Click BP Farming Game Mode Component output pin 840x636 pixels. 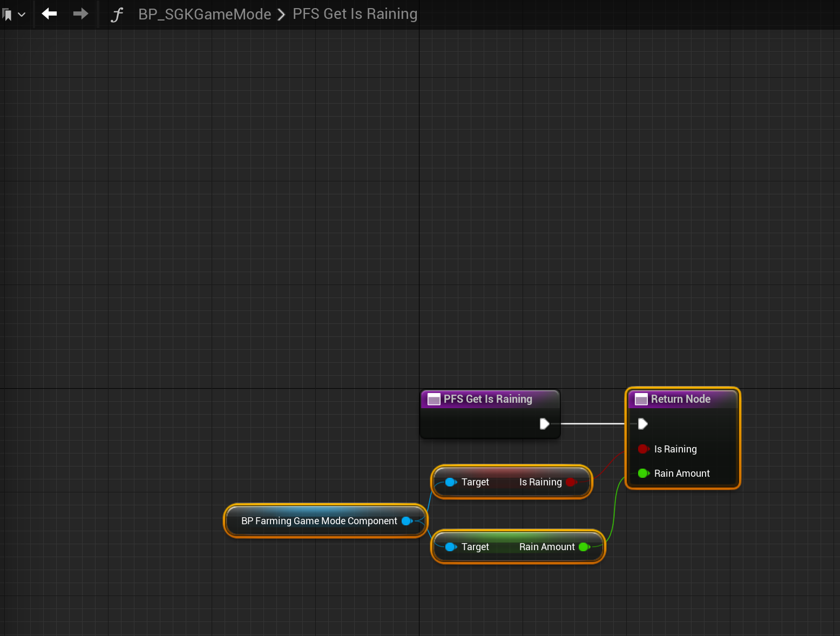407,521
